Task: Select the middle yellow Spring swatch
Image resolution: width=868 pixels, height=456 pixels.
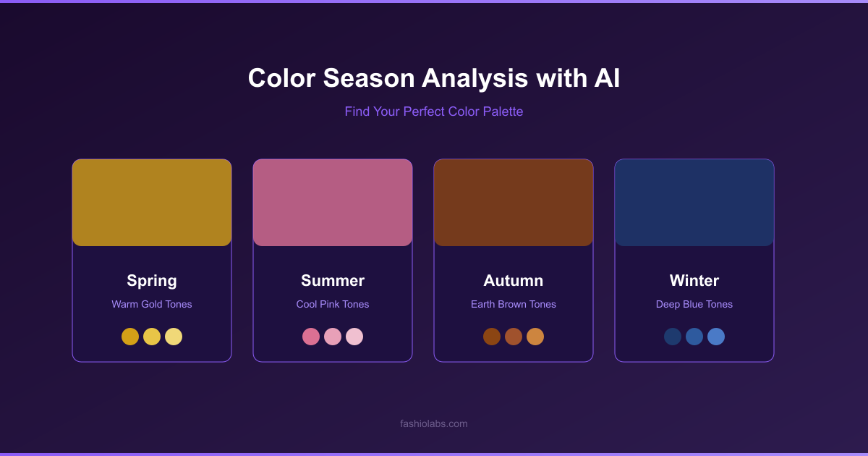Action: pos(152,337)
